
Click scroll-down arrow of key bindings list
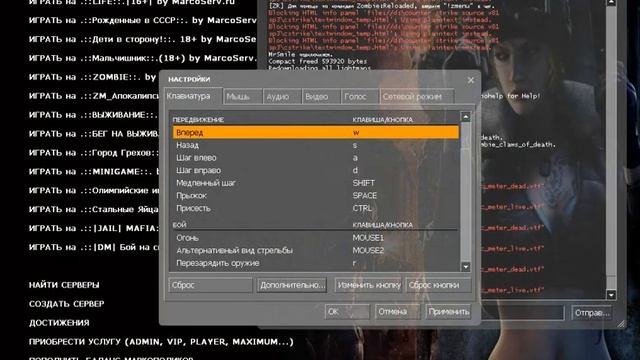pos(466,267)
